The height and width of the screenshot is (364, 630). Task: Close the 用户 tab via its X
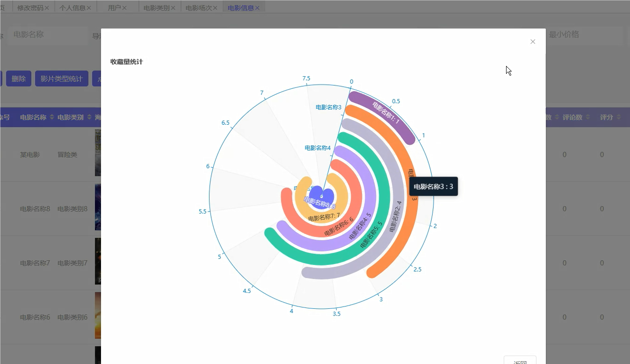[124, 8]
